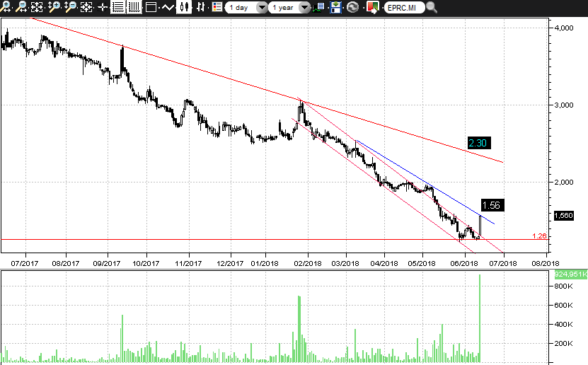Image resolution: width=588 pixels, height=365 pixels.
Task: Click the 200K volume axis label
Action: click(x=564, y=343)
